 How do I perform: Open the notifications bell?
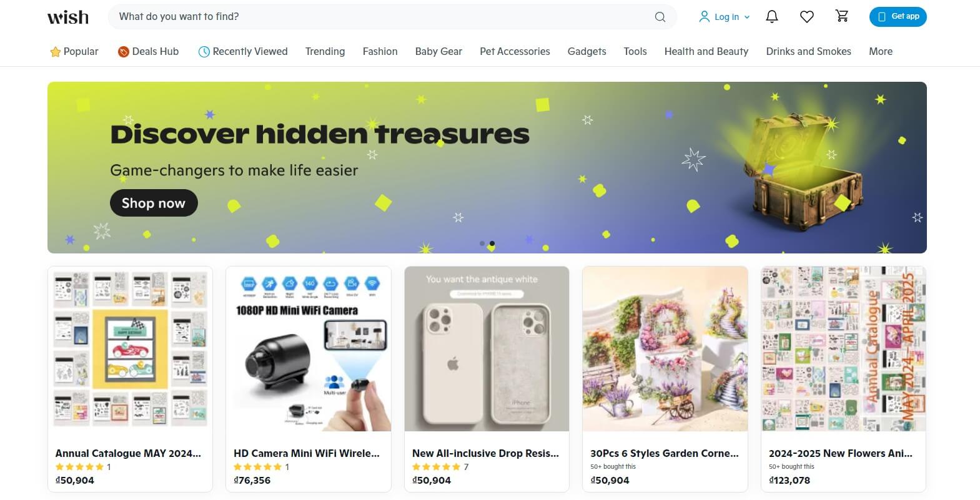(772, 17)
